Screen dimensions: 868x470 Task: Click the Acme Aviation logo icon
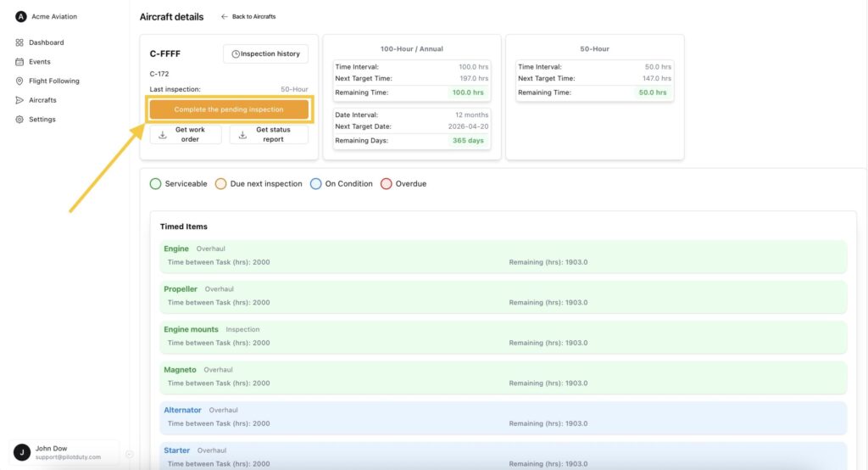point(21,16)
